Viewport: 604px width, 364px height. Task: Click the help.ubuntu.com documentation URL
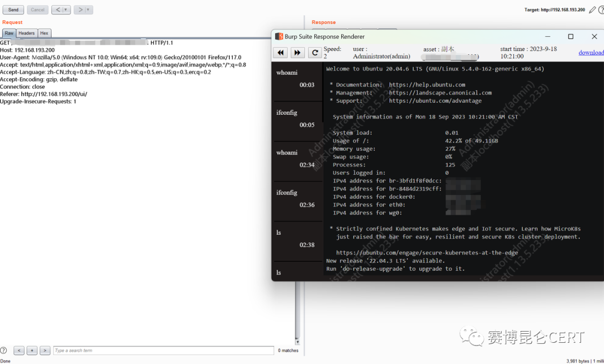point(427,85)
